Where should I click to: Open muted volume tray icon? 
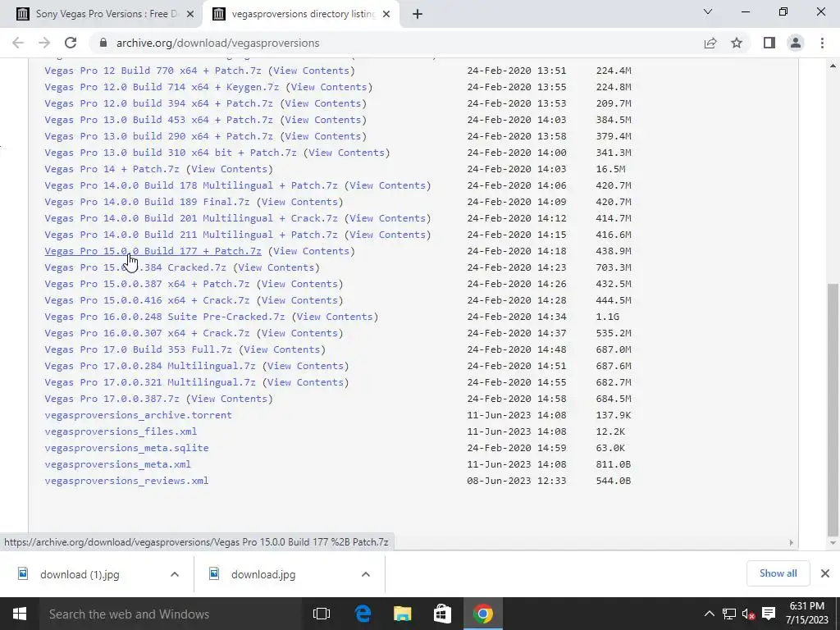click(748, 614)
